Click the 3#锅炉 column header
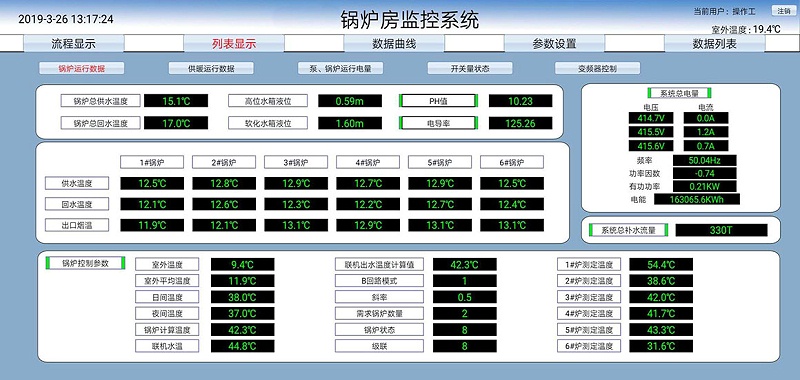This screenshot has width=800, height=380. point(296,162)
